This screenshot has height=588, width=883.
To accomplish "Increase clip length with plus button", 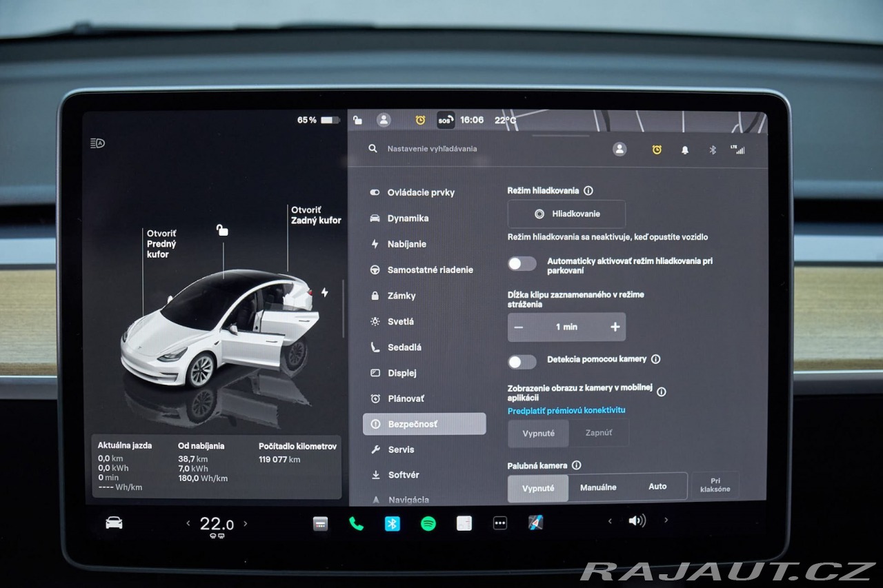I will coord(615,327).
